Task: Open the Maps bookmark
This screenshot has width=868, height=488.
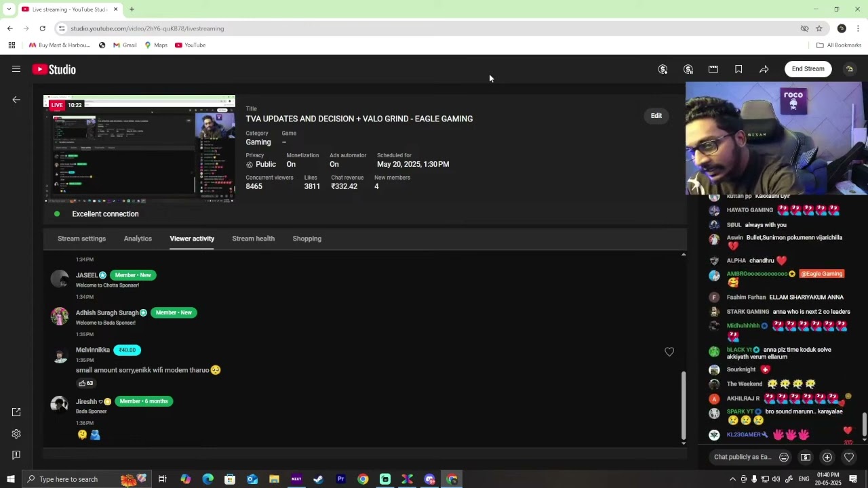Action: click(x=156, y=45)
